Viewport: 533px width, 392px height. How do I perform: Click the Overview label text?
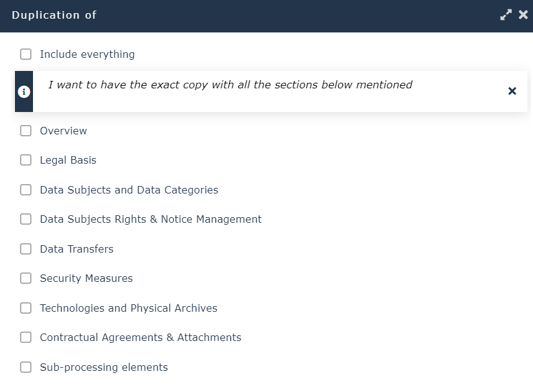click(x=64, y=131)
